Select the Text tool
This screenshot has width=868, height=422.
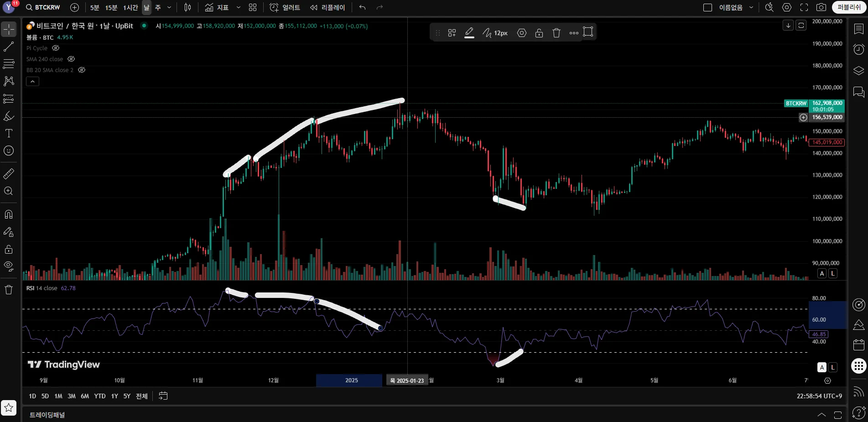tap(9, 133)
